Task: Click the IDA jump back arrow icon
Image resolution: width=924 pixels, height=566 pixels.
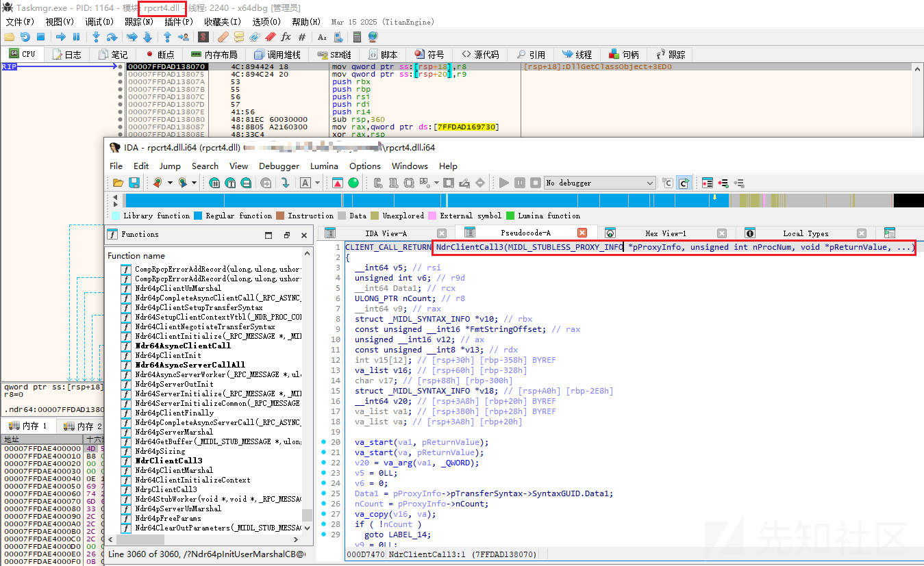Action: point(158,183)
